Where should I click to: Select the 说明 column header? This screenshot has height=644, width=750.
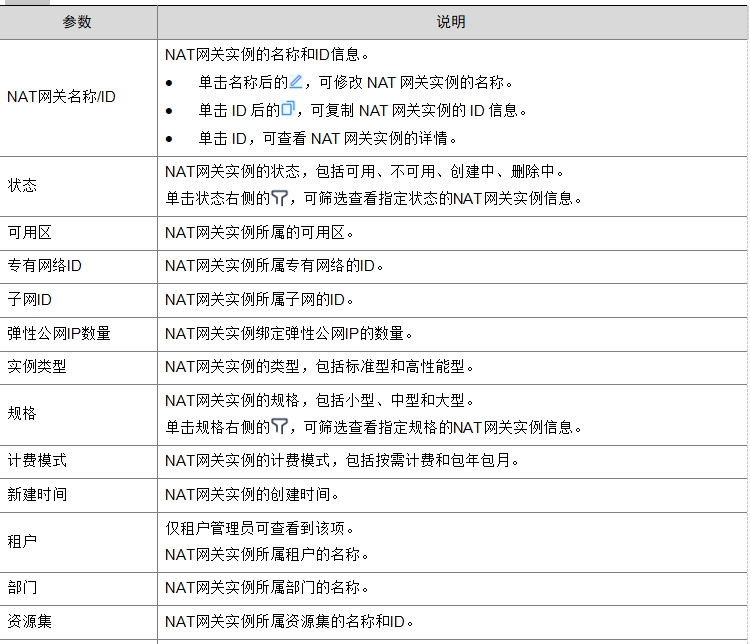[451, 22]
